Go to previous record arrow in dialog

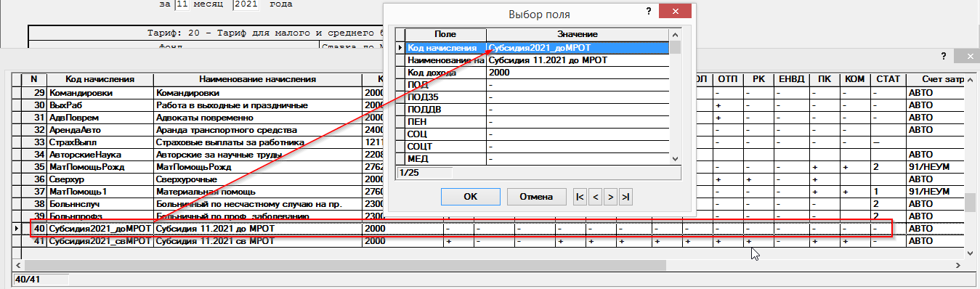click(595, 196)
